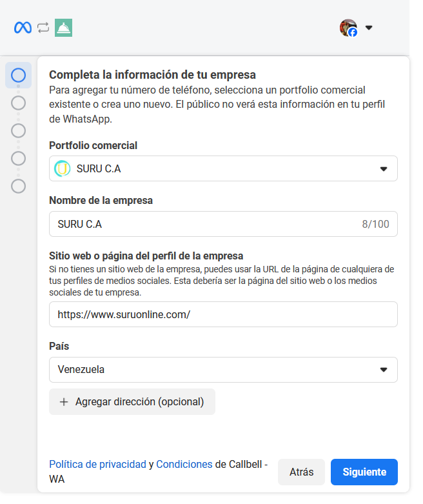
Task: Click the profile avatar picture
Action: 348,28
